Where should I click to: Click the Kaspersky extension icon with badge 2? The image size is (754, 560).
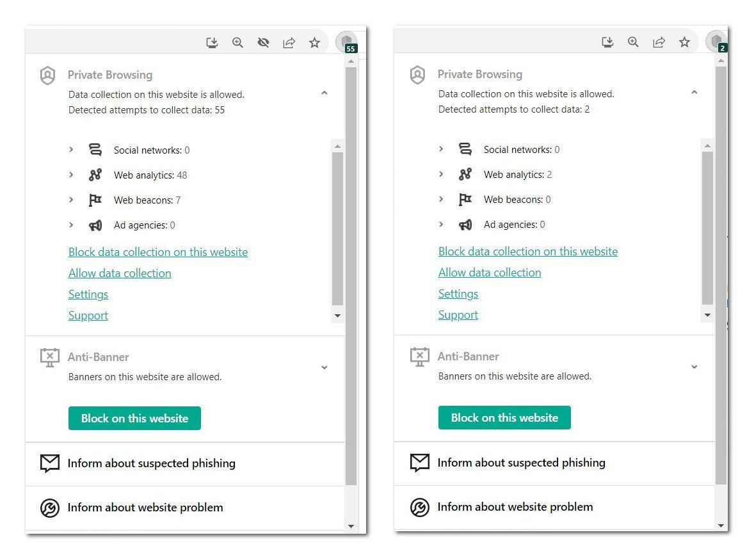tap(716, 42)
